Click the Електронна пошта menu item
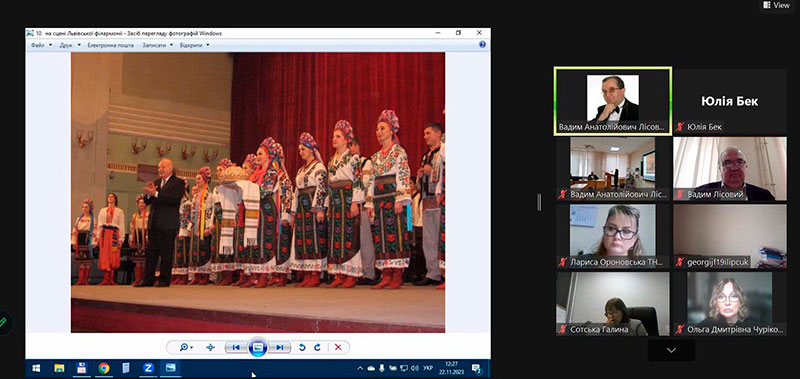 110,45
